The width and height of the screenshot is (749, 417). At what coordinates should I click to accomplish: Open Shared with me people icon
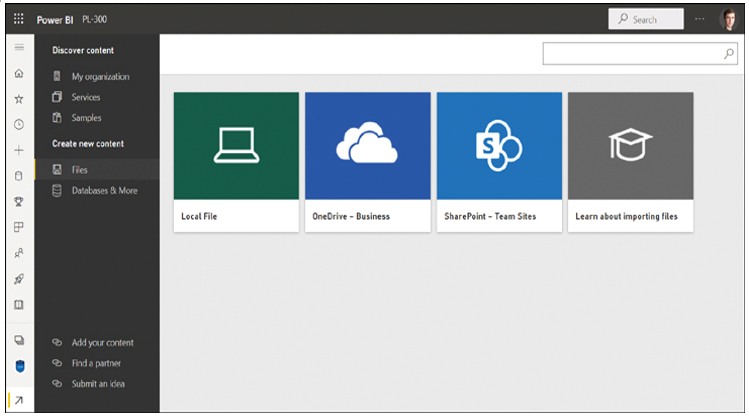coord(19,253)
